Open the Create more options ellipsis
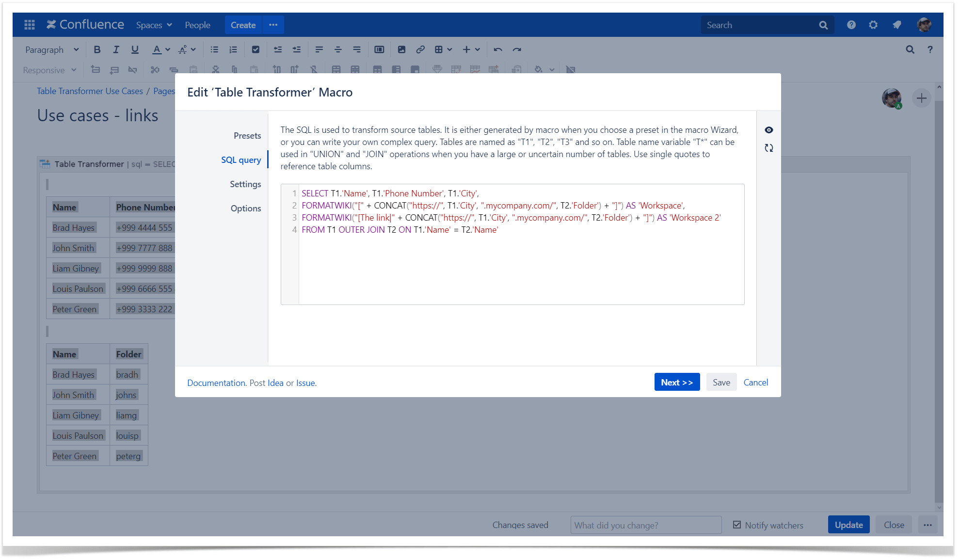This screenshot has width=960, height=560. 273,25
